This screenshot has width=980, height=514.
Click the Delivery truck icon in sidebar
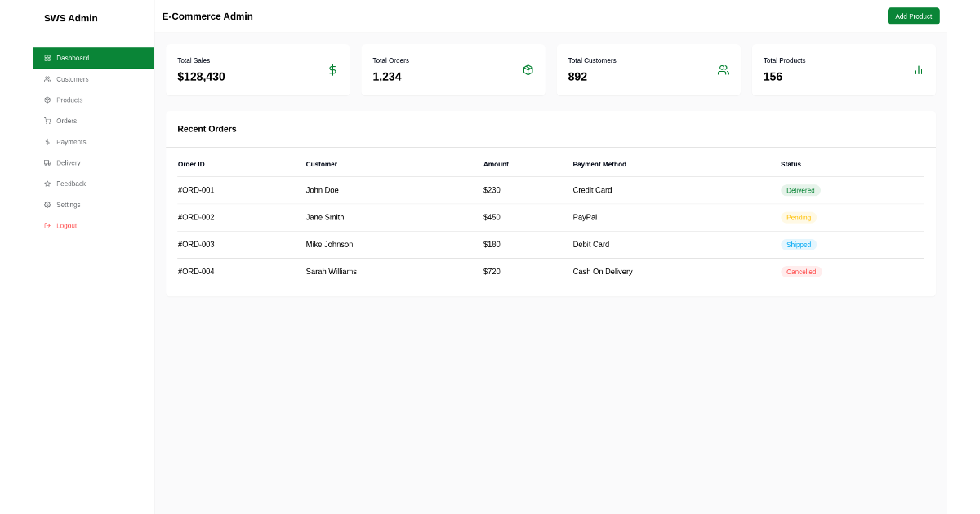[x=48, y=162]
